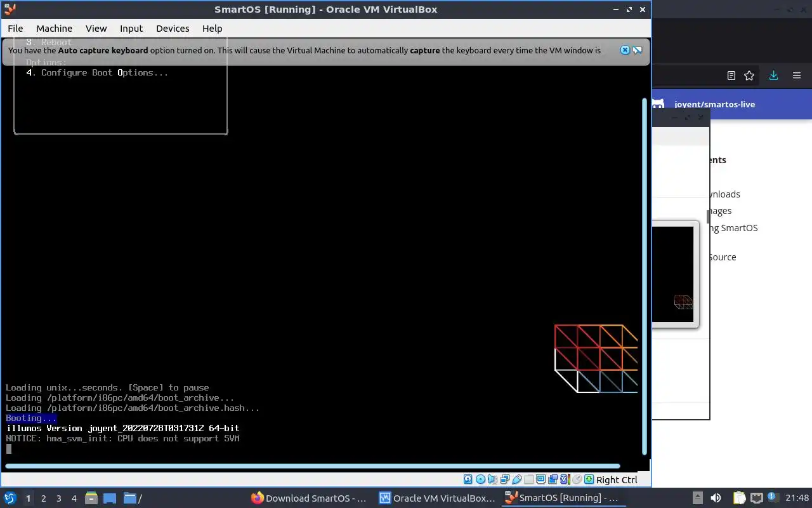The height and width of the screenshot is (508, 812).
Task: Open the desktop start menu bird icon
Action: pos(10,498)
